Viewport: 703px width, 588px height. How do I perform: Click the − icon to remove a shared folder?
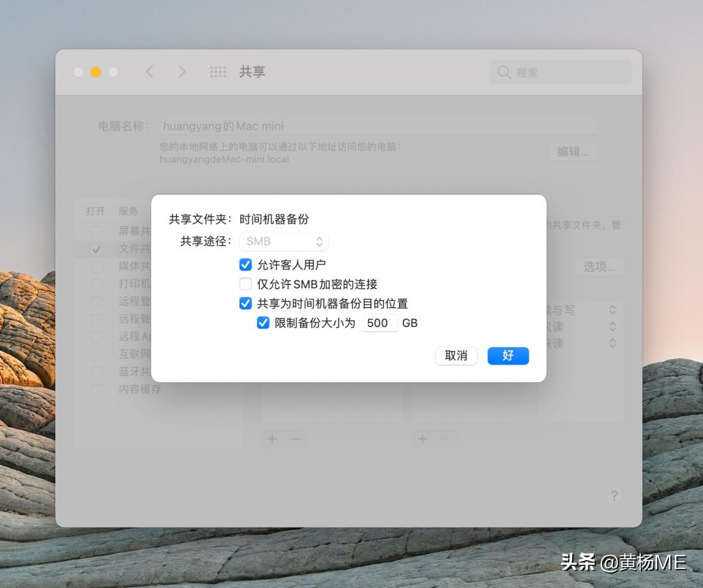pyautogui.click(x=295, y=439)
